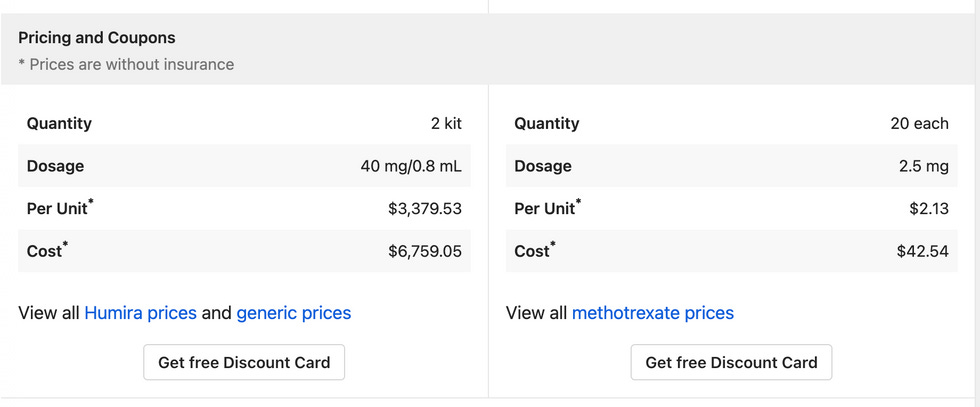Select the 2 kit quantity value
The width and height of the screenshot is (980, 407).
(x=446, y=124)
